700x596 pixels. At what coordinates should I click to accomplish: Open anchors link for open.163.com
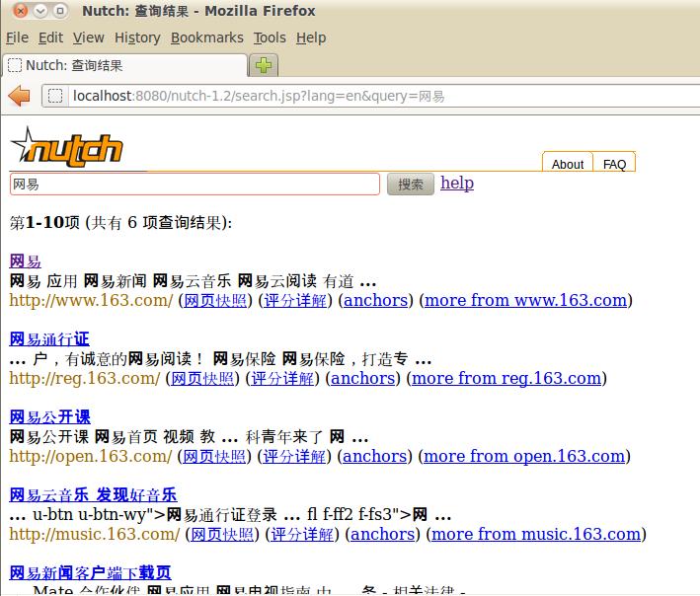tap(374, 456)
